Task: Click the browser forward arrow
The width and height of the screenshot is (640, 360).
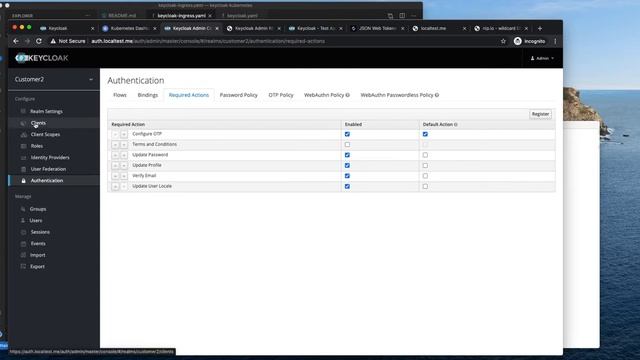Action: point(27,41)
